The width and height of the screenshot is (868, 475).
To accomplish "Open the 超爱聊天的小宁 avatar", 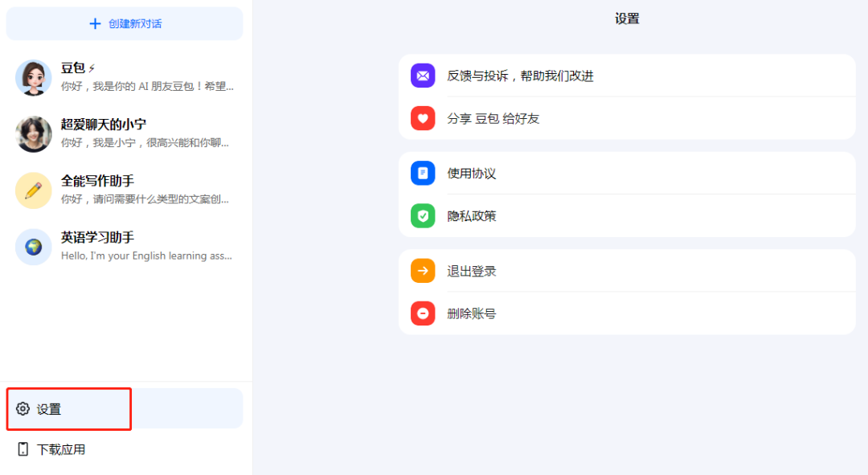I will coord(34,134).
